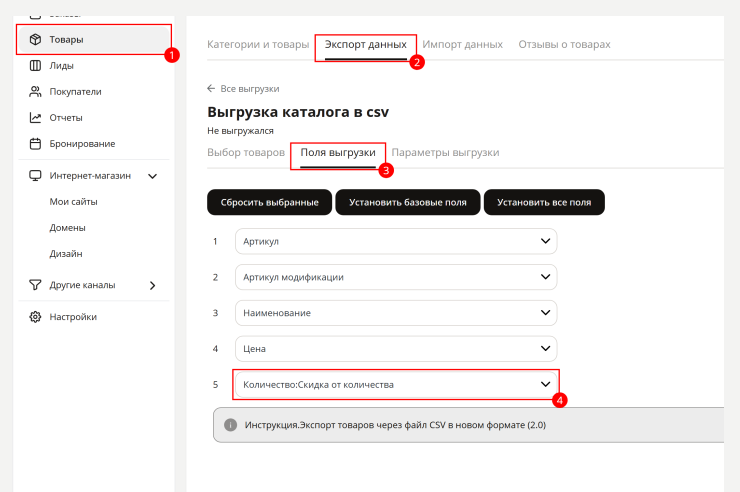The image size is (740, 492).
Task: Click the info icon in the instruction banner
Action: coord(230,425)
